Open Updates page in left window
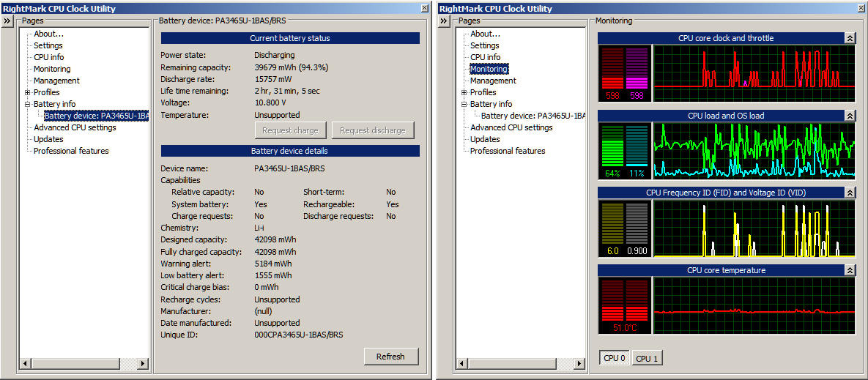This screenshot has width=868, height=380. (48, 139)
